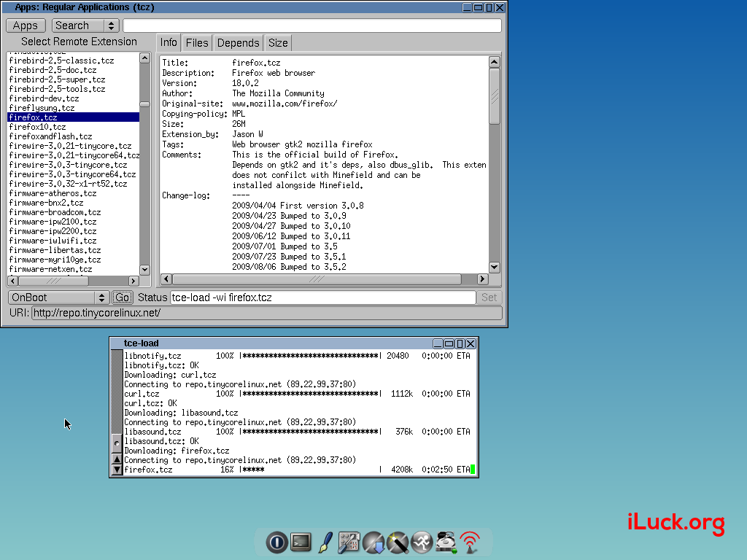Open the Terminal icon in the dock
747x560 pixels.
pyautogui.click(x=301, y=542)
